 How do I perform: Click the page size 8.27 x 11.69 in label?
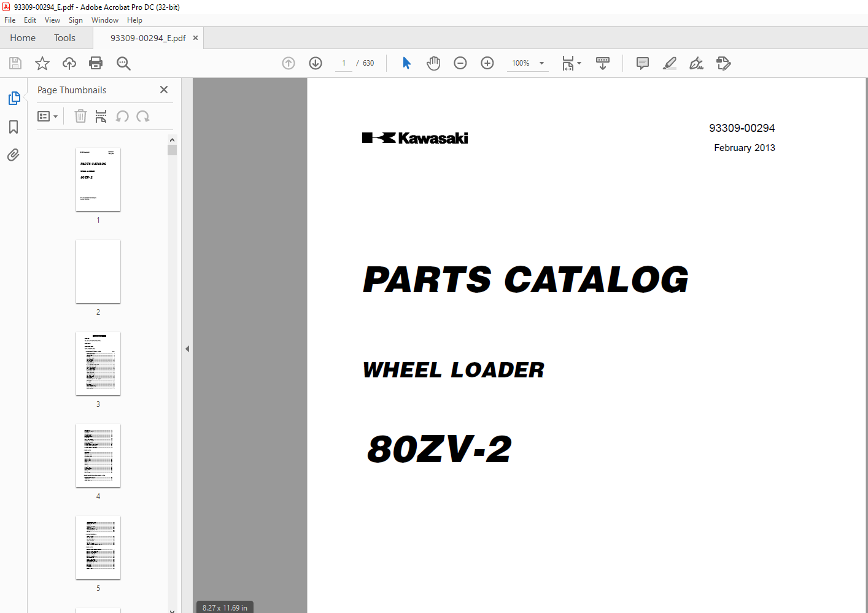[225, 608]
